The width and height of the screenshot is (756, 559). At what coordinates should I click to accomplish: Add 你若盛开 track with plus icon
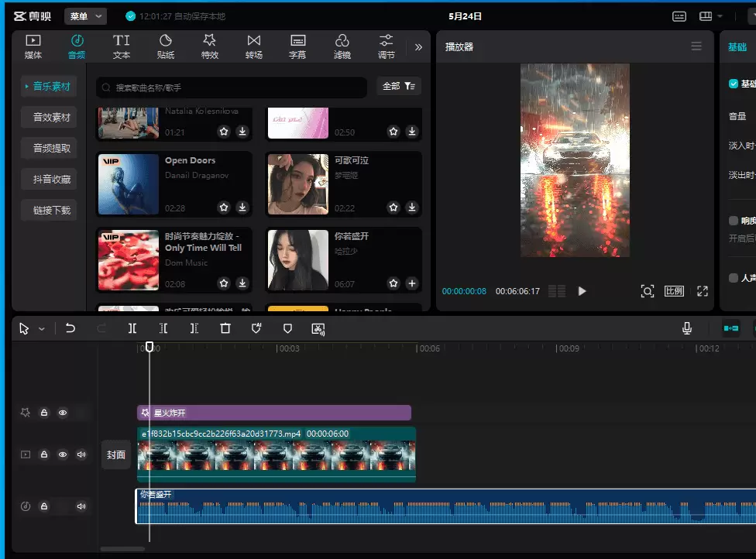point(412,283)
